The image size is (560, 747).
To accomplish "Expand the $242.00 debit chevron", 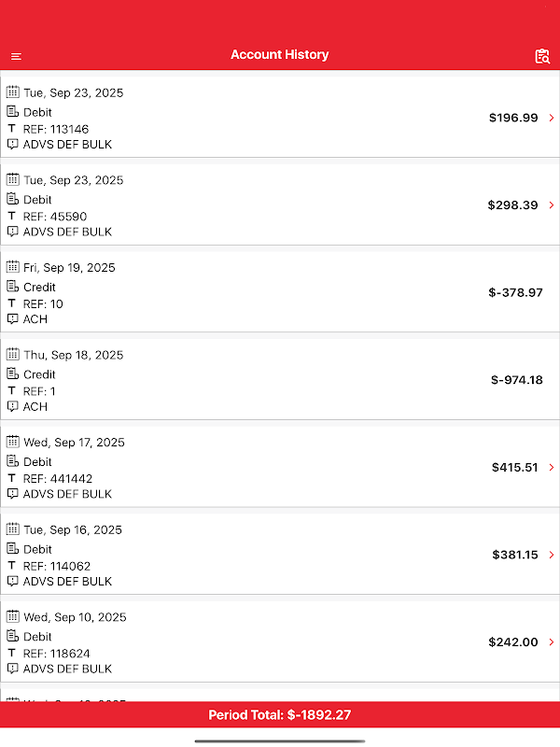I will (x=552, y=642).
